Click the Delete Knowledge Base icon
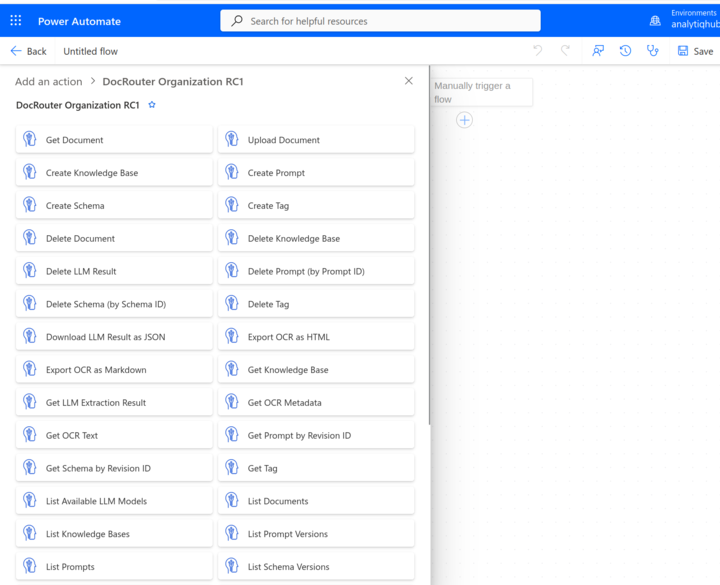 pos(232,238)
